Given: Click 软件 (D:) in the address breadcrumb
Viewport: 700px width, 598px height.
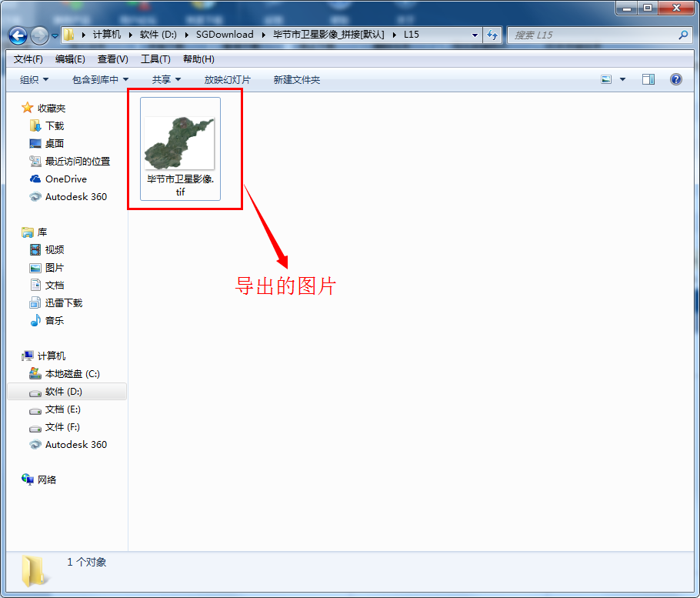Looking at the screenshot, I should (x=158, y=35).
